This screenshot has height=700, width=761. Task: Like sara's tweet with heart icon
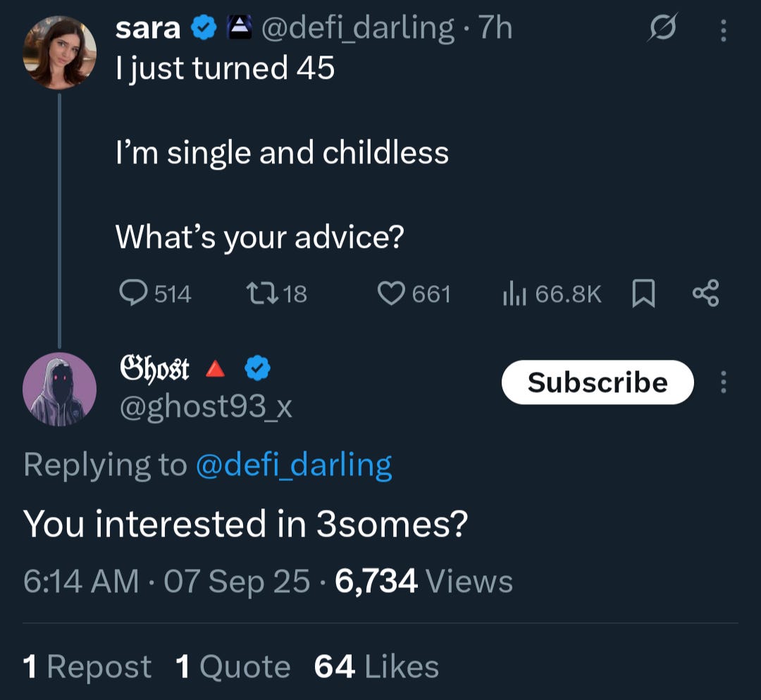point(390,293)
